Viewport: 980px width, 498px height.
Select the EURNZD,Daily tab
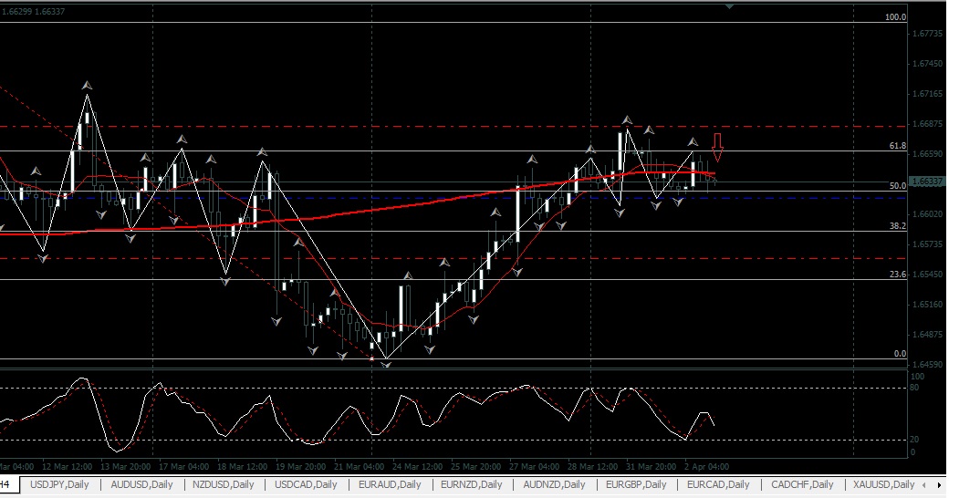click(x=471, y=484)
